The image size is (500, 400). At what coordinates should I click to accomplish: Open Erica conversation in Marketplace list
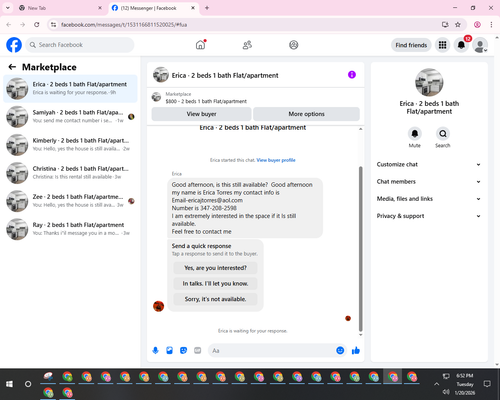tap(70, 88)
